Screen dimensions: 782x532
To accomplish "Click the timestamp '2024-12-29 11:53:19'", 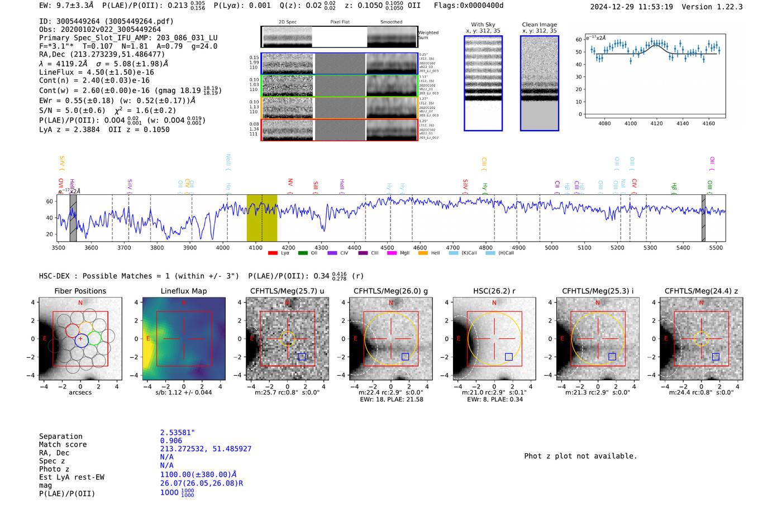I will [x=632, y=7].
